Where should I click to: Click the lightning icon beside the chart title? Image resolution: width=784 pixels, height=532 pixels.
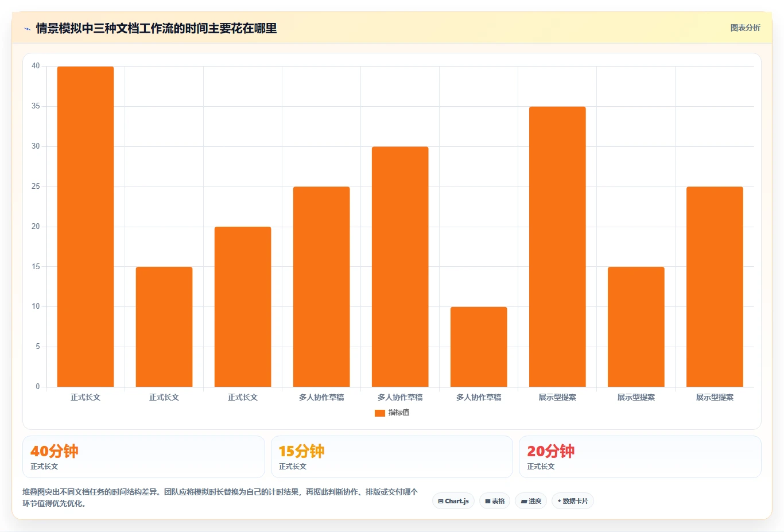pos(27,29)
